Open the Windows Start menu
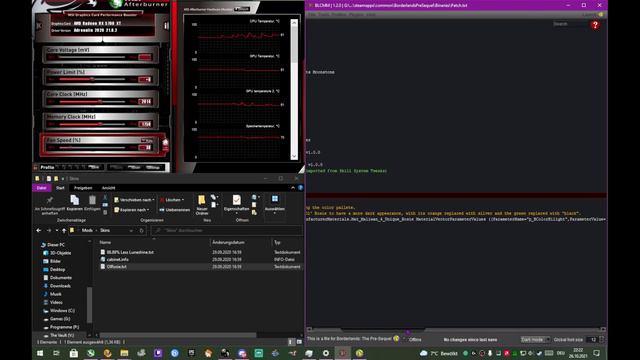This screenshot has height=360, width=640. pos(40,353)
